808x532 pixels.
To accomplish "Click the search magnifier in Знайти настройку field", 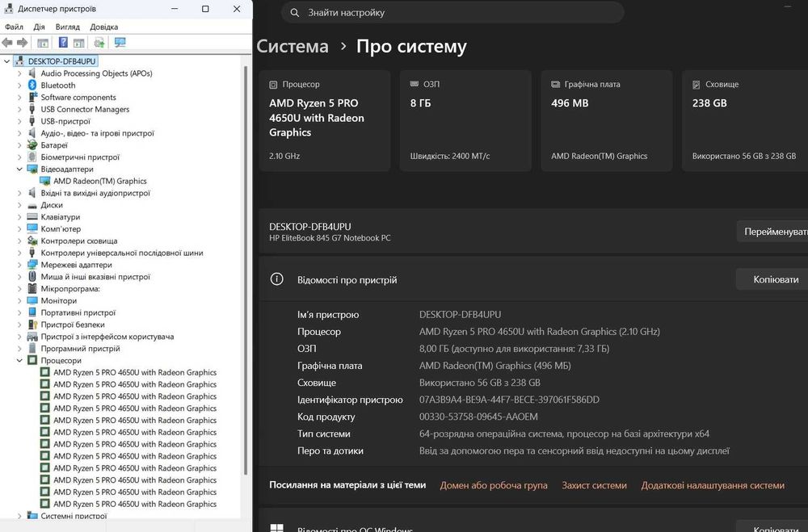I will 295,13.
